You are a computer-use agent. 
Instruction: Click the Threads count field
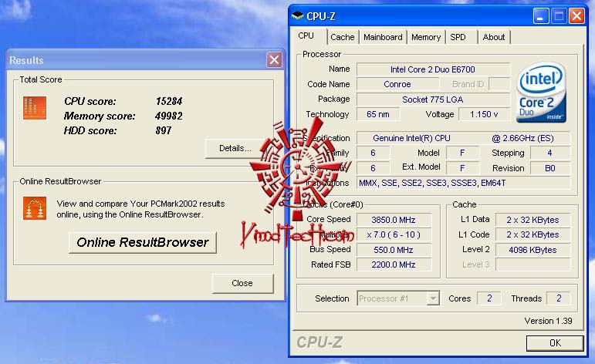(559, 298)
